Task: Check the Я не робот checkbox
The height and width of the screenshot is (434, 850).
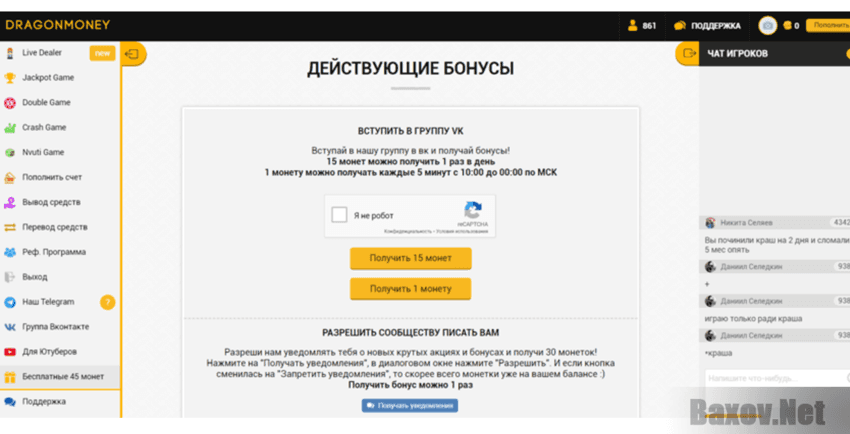Action: coord(340,215)
